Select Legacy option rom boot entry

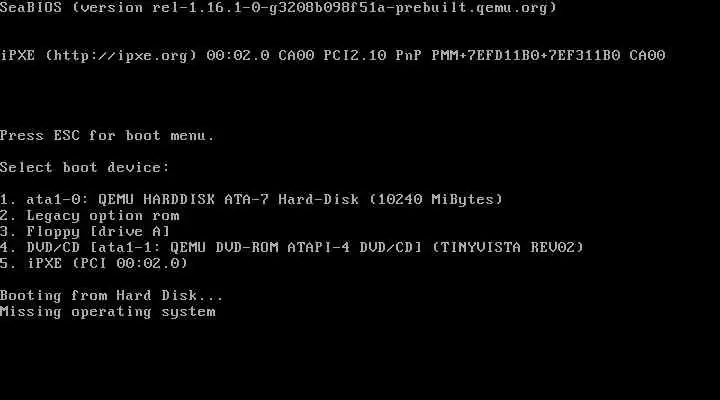(90, 215)
